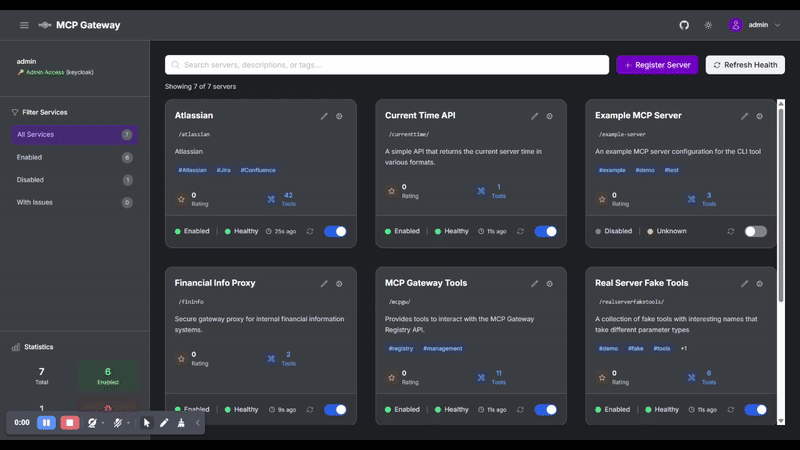Toggle off the Current Time API server
Viewport: 800px width, 450px height.
coord(545,231)
